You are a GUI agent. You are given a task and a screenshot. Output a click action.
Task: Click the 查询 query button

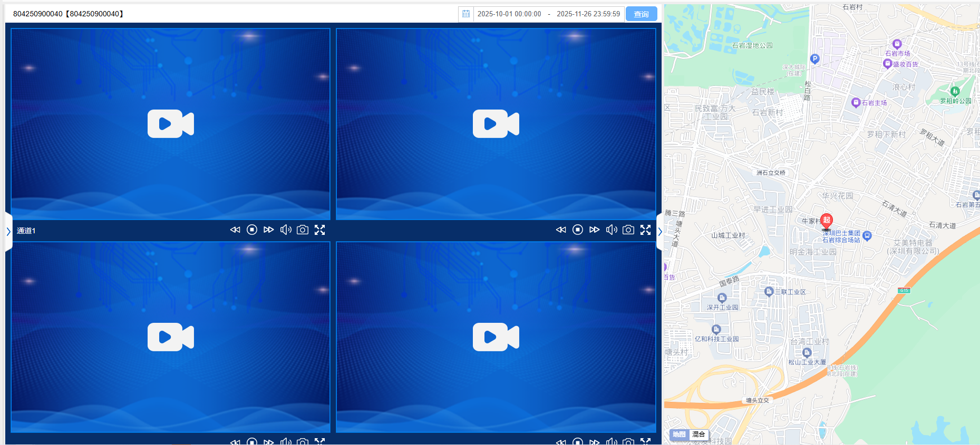tap(641, 14)
